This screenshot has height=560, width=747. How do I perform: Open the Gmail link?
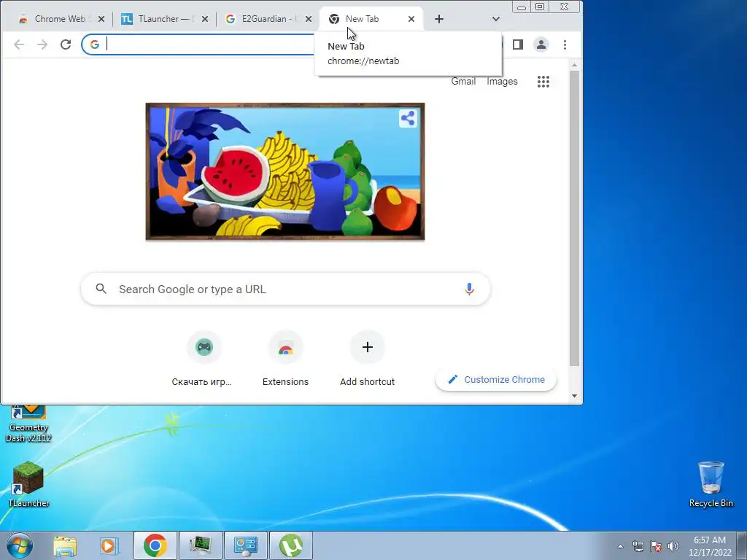(x=463, y=82)
